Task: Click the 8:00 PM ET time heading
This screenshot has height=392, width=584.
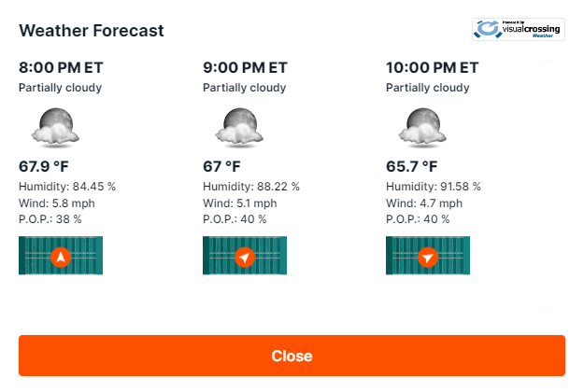Action: pyautogui.click(x=61, y=68)
